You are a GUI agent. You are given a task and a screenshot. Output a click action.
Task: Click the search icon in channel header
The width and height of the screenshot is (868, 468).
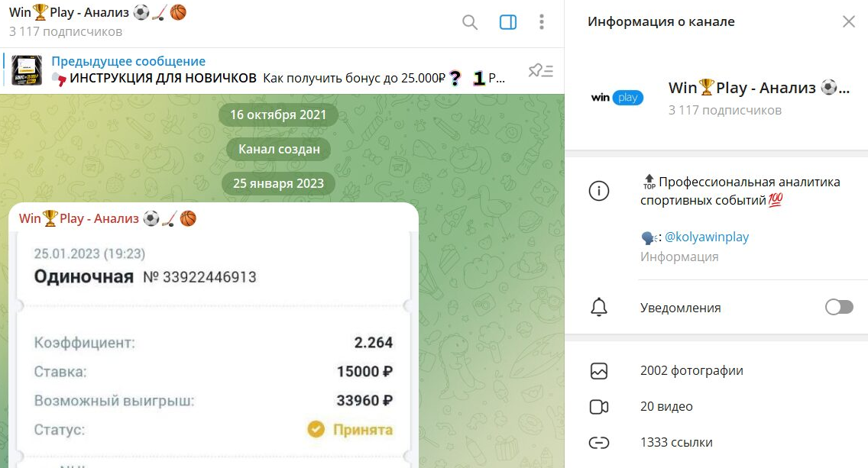[469, 22]
